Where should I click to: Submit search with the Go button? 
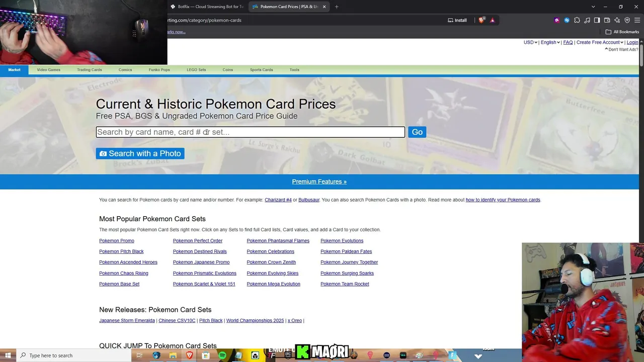click(x=417, y=132)
